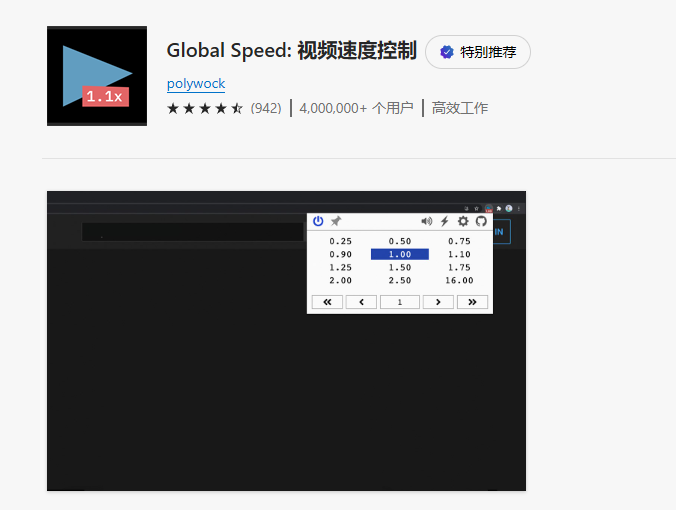The image size is (676, 510).
Task: Select speed preset 1.25
Action: [x=341, y=267]
